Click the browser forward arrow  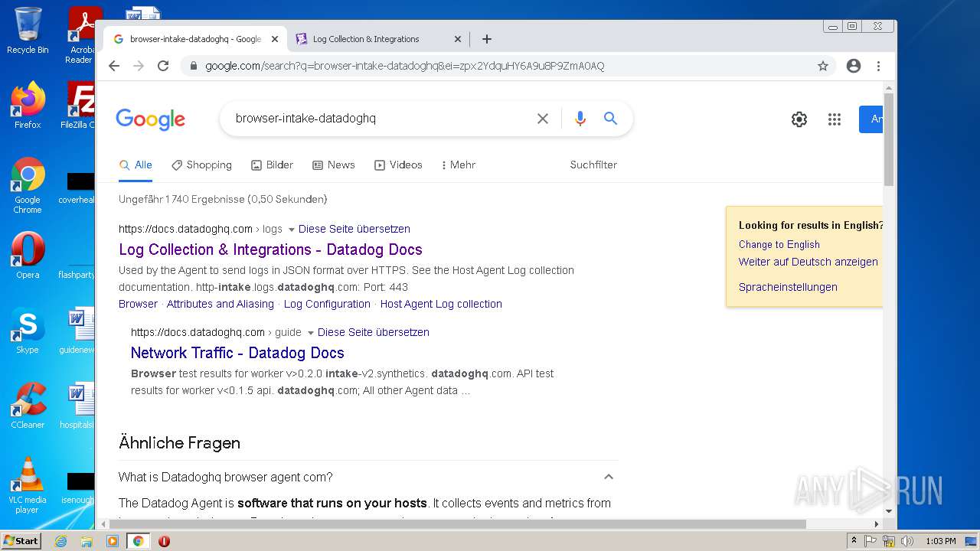(x=139, y=66)
